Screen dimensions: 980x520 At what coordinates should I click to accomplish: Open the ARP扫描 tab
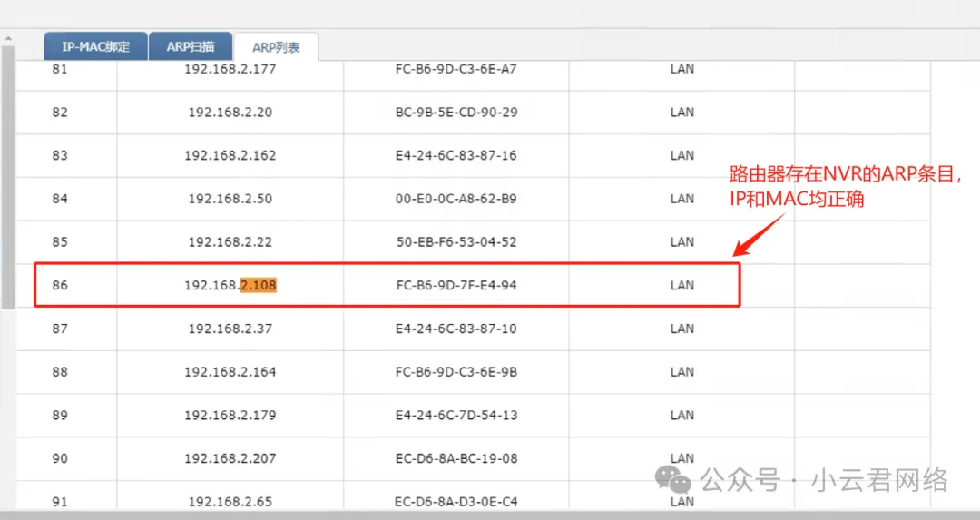click(190, 46)
